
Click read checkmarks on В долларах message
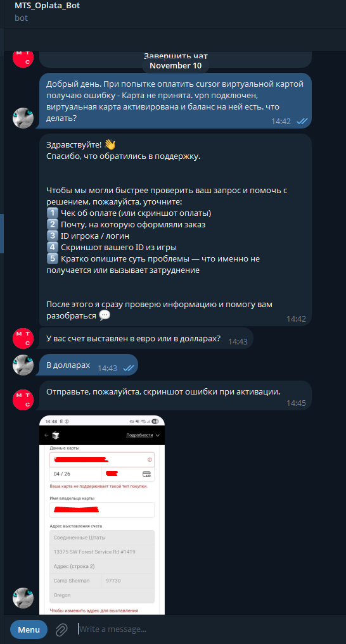pyautogui.click(x=129, y=368)
